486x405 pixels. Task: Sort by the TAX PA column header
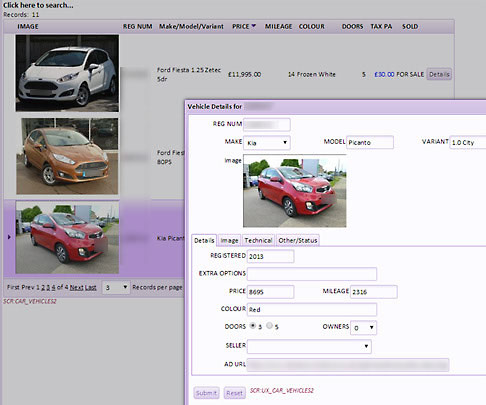tap(381, 26)
